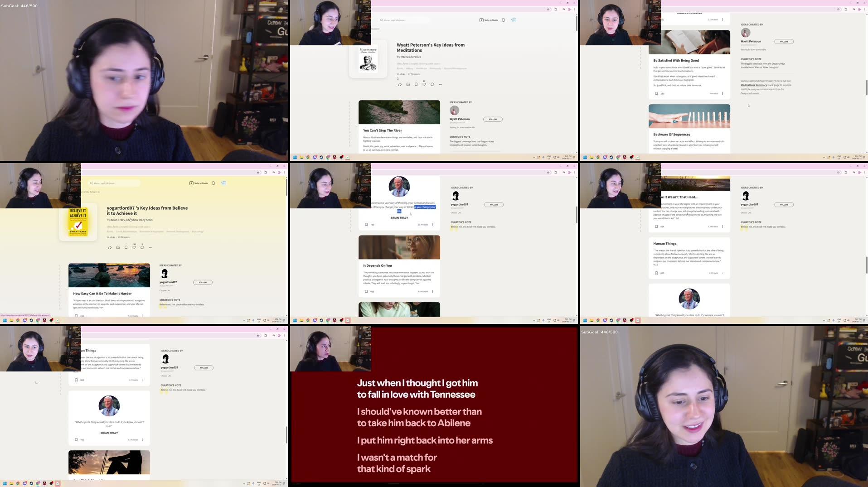Toggle the heart like on the Meditations page
Image resolution: width=868 pixels, height=487 pixels.
pos(424,84)
